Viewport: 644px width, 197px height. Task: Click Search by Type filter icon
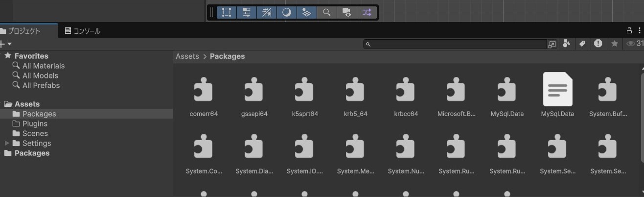point(567,44)
